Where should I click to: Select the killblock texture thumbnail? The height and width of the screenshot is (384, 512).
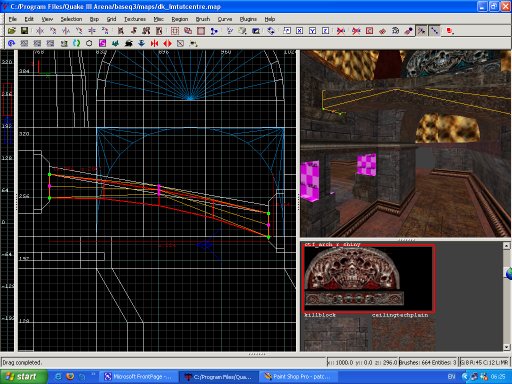point(337,334)
